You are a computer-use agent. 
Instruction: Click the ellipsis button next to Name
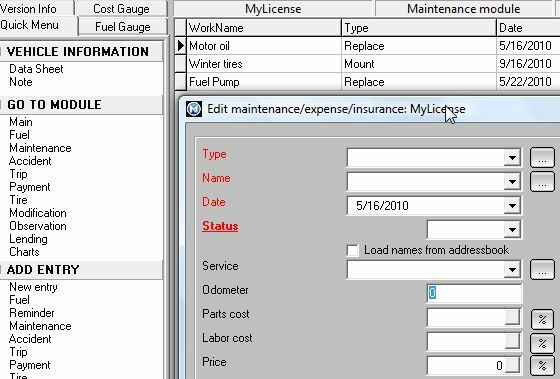click(542, 182)
